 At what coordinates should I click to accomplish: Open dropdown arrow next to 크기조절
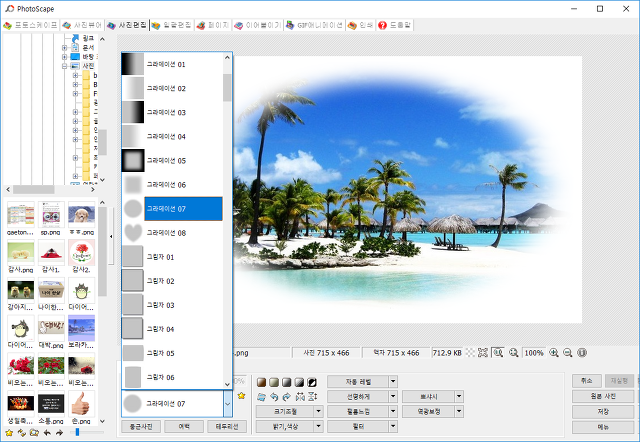(x=319, y=411)
